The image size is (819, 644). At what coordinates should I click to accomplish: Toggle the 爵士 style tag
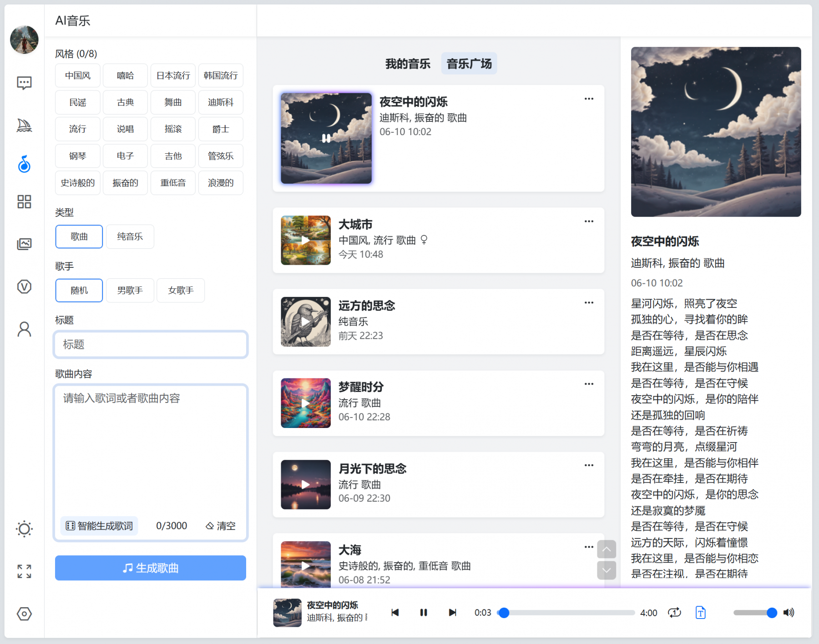(221, 129)
